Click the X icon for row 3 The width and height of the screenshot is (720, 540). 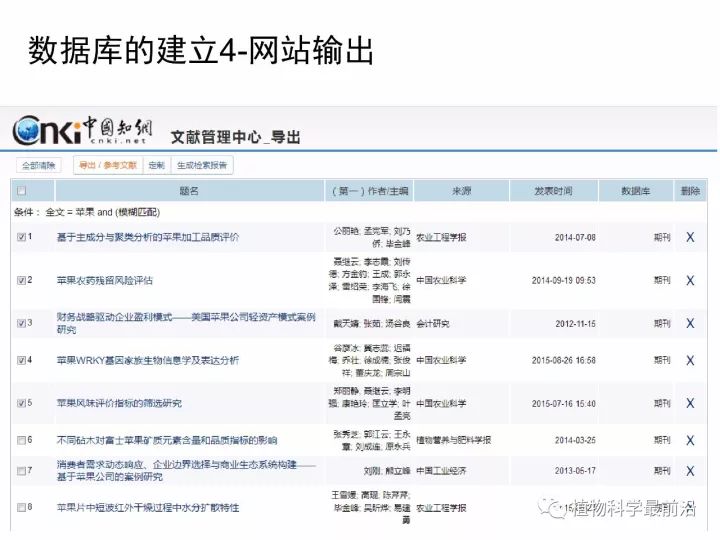(690, 323)
